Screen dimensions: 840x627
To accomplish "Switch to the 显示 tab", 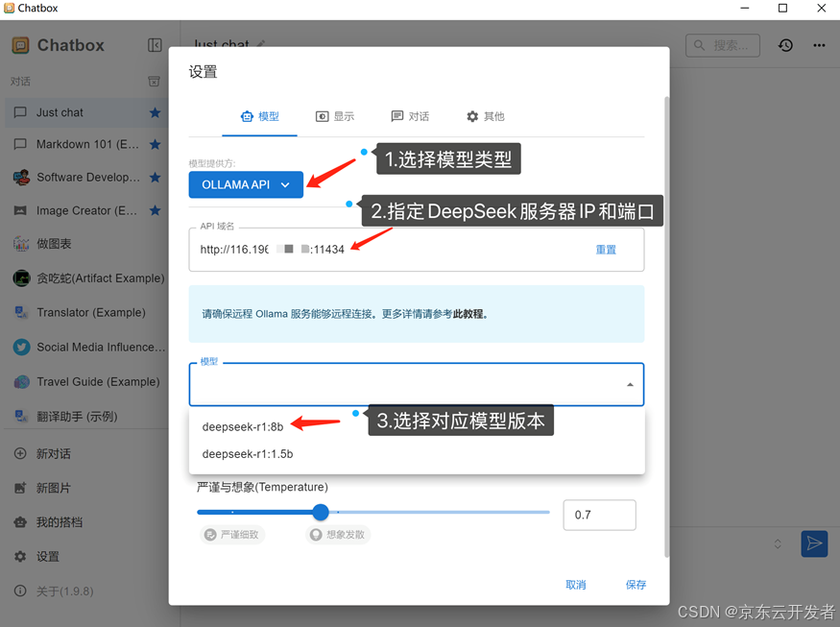I will (x=335, y=117).
